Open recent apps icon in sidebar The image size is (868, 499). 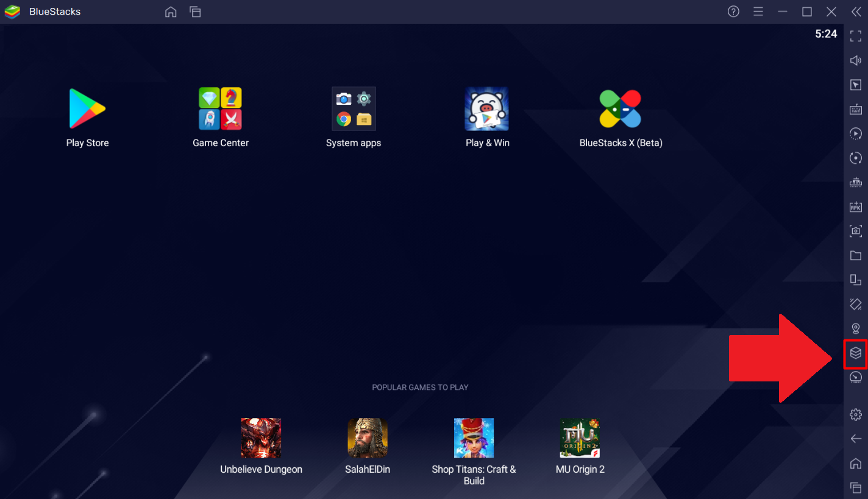click(856, 487)
